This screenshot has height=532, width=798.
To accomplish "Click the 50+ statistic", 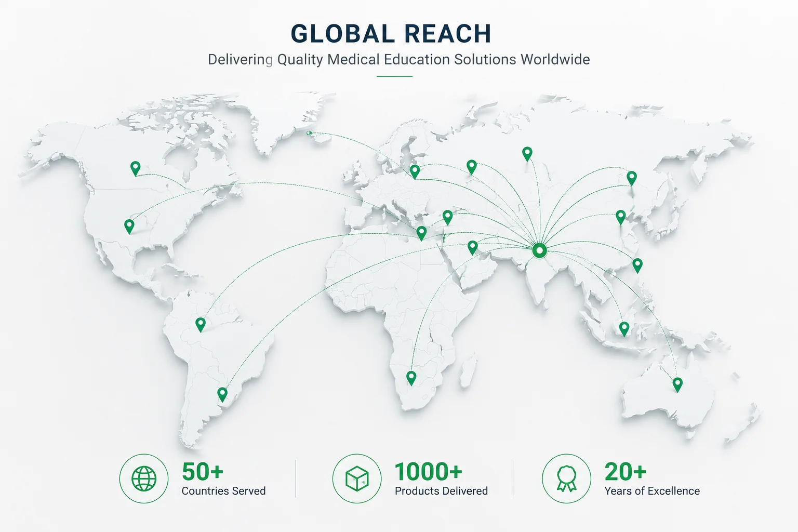I will coord(203,472).
